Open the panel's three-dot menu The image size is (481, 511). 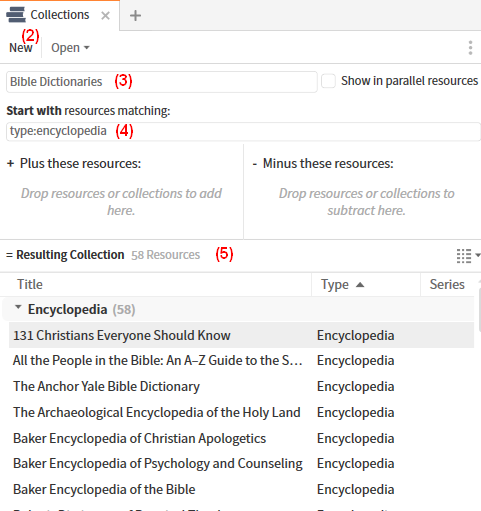[470, 48]
